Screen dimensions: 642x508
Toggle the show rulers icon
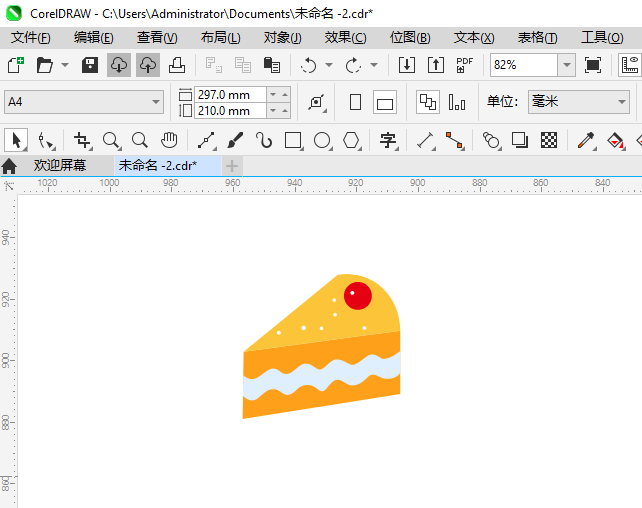tap(630, 65)
